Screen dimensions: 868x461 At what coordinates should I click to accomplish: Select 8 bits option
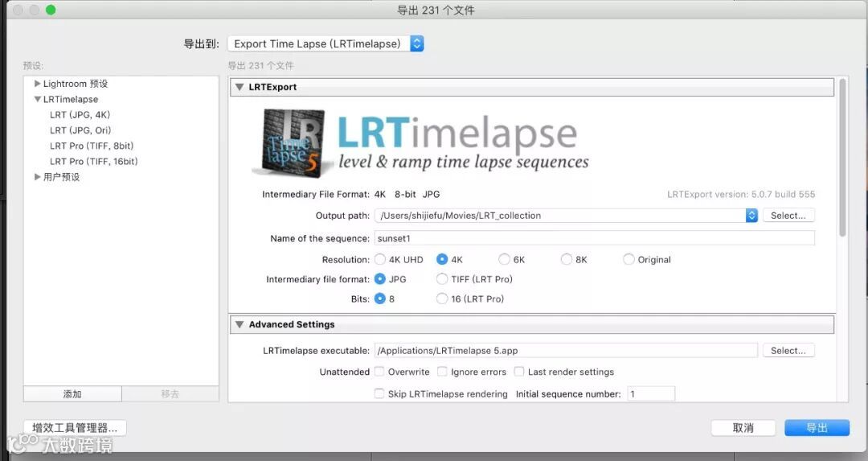pyautogui.click(x=379, y=298)
